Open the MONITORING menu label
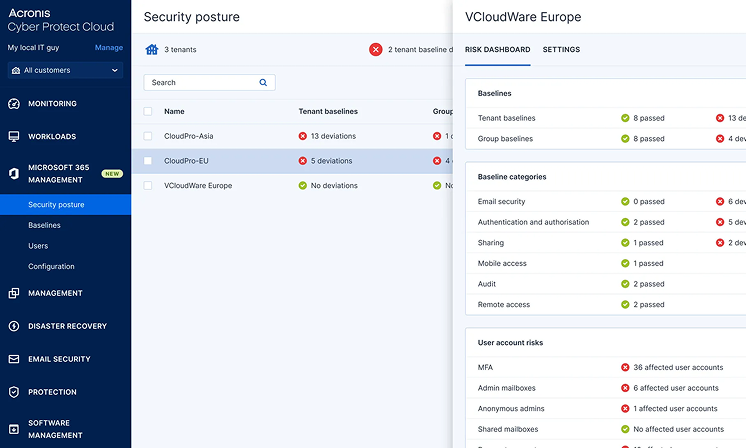The height and width of the screenshot is (448, 746). [x=52, y=104]
